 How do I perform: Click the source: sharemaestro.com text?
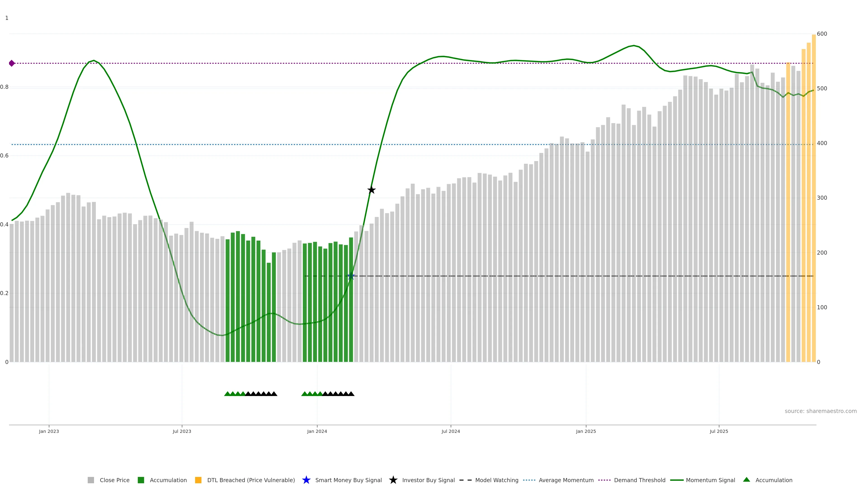point(821,411)
